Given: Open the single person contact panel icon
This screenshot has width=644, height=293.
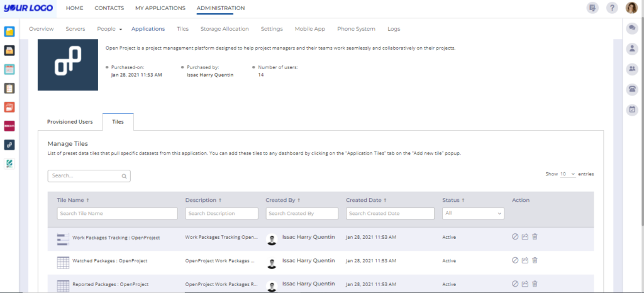Looking at the screenshot, I should tap(632, 48).
